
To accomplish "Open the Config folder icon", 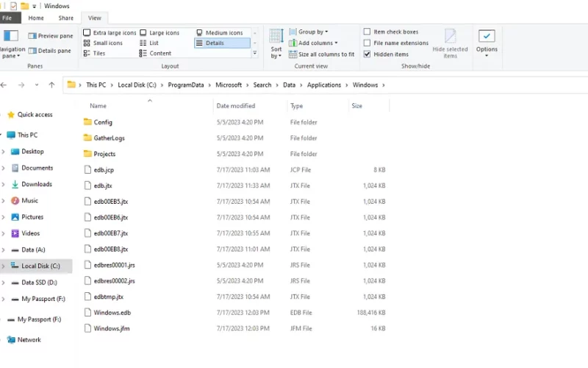I will click(x=87, y=121).
